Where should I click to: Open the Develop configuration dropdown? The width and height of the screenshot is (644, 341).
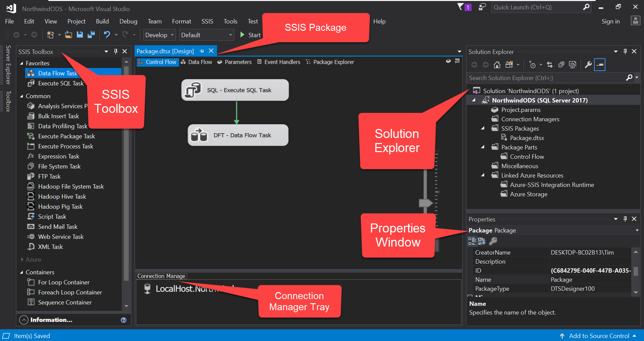pyautogui.click(x=159, y=35)
